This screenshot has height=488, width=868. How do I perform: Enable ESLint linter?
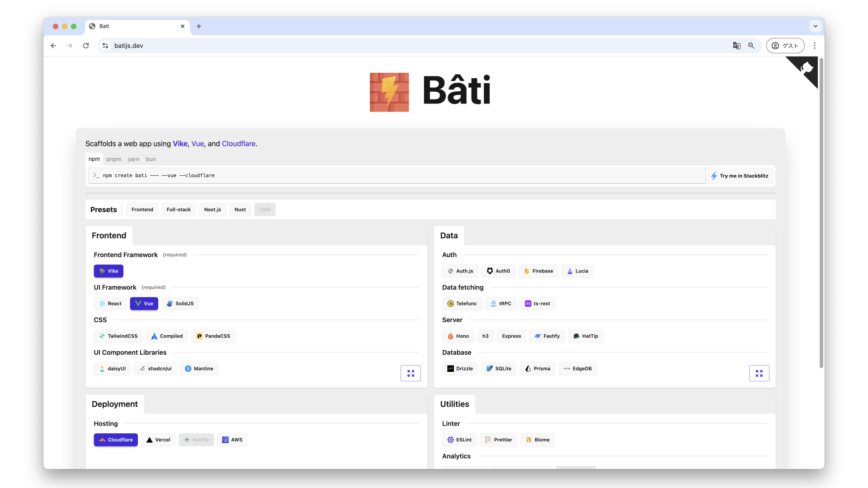pyautogui.click(x=459, y=440)
